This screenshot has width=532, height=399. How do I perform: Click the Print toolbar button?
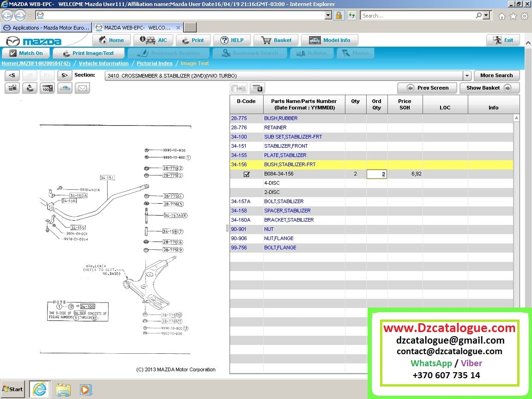click(x=193, y=40)
